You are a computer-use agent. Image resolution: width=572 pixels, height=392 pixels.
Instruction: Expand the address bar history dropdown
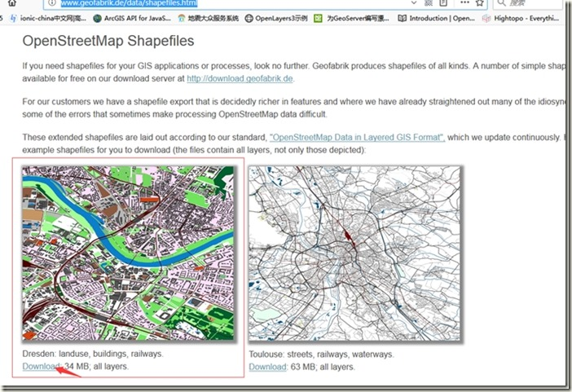tap(414, 3)
